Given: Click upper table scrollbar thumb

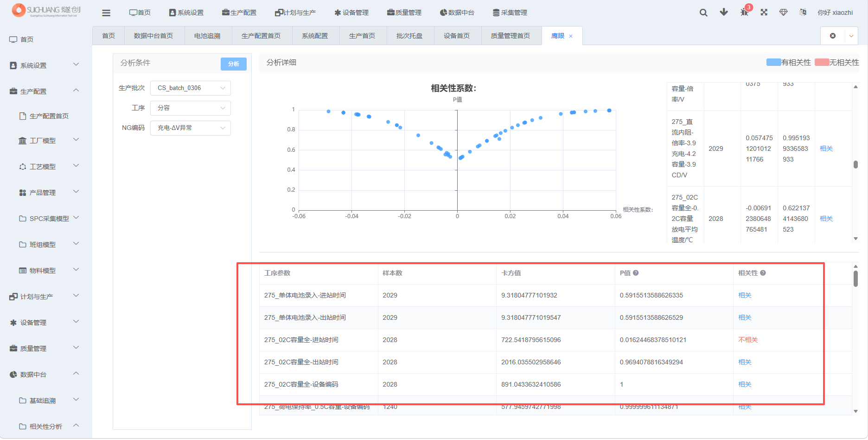Looking at the screenshot, I should tap(855, 164).
